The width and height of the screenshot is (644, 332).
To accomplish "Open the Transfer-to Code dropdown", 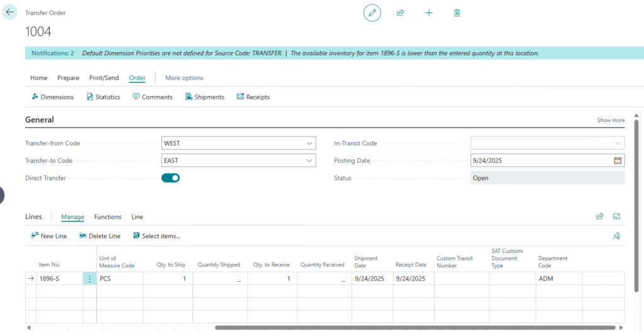I will coord(309,161).
